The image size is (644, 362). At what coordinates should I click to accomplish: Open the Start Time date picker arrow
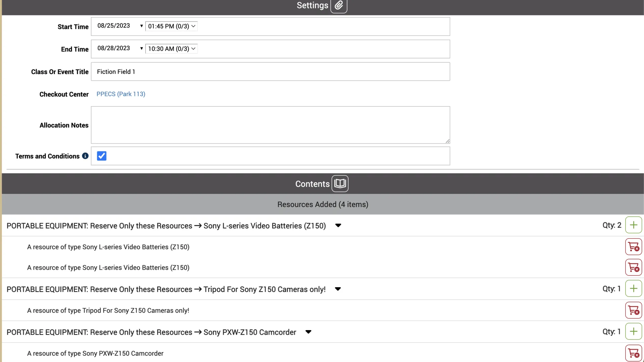(142, 26)
